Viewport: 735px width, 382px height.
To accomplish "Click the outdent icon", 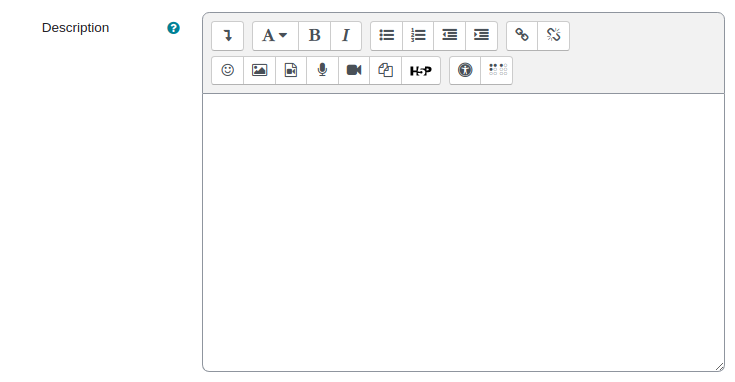I will point(450,36).
